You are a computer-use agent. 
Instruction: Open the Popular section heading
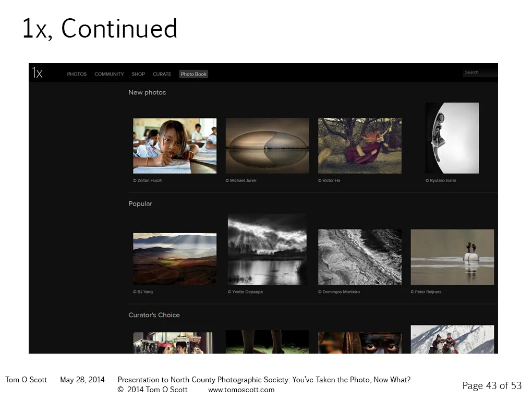click(140, 203)
